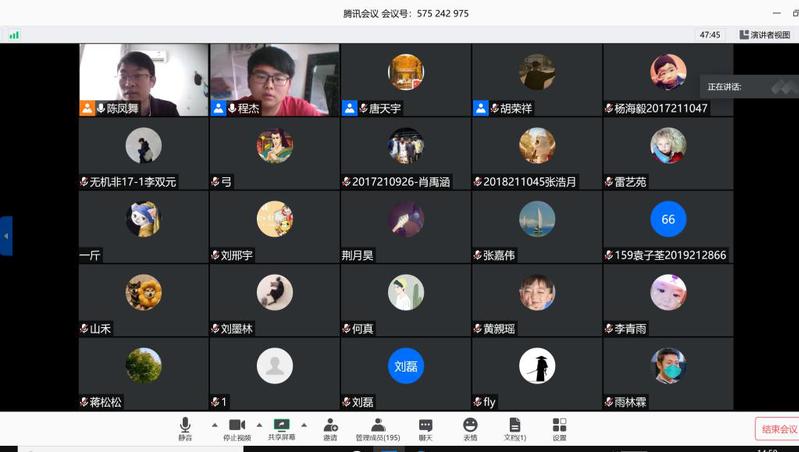Image resolution: width=799 pixels, height=452 pixels.
Task: Open 管理成员(195) member management panel
Action: pyautogui.click(x=377, y=429)
